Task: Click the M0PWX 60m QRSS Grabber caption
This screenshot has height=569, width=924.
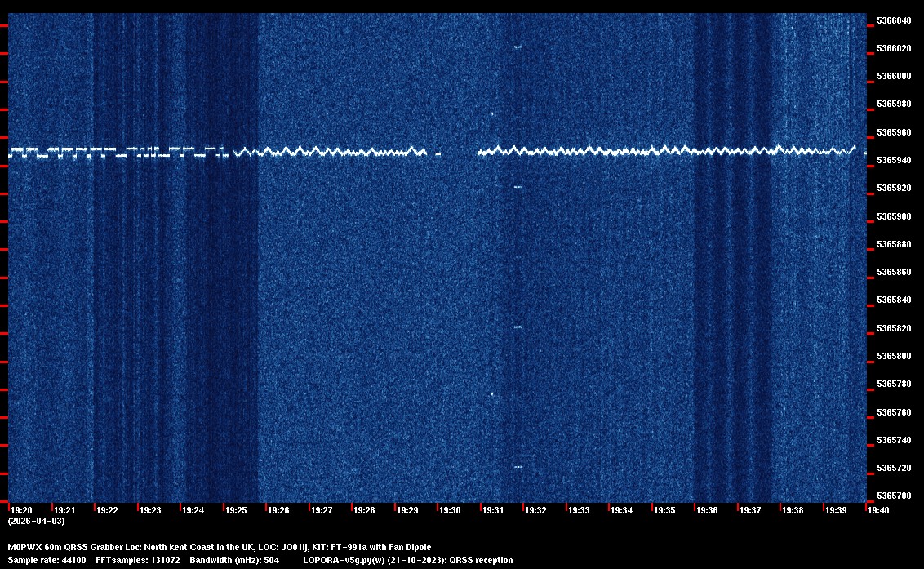Action: click(219, 547)
